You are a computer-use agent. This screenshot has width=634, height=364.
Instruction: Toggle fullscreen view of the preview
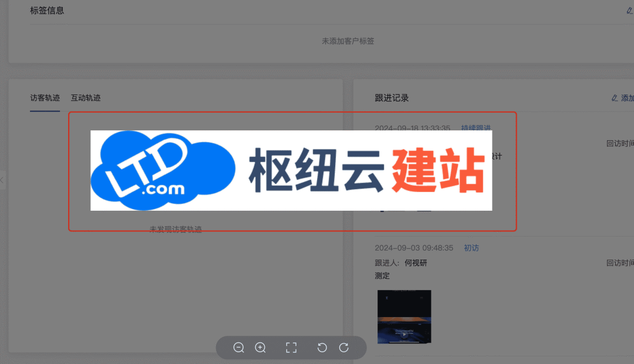coord(291,348)
